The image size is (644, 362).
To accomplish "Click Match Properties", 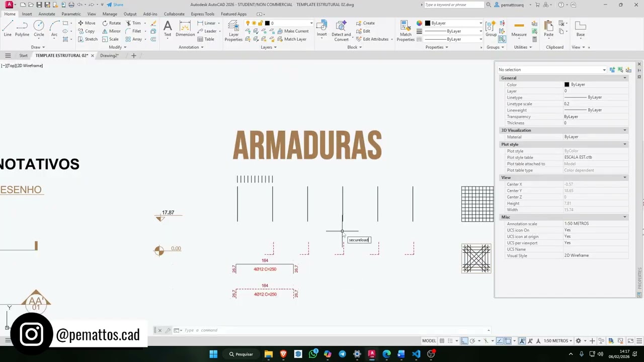I will 406,30.
